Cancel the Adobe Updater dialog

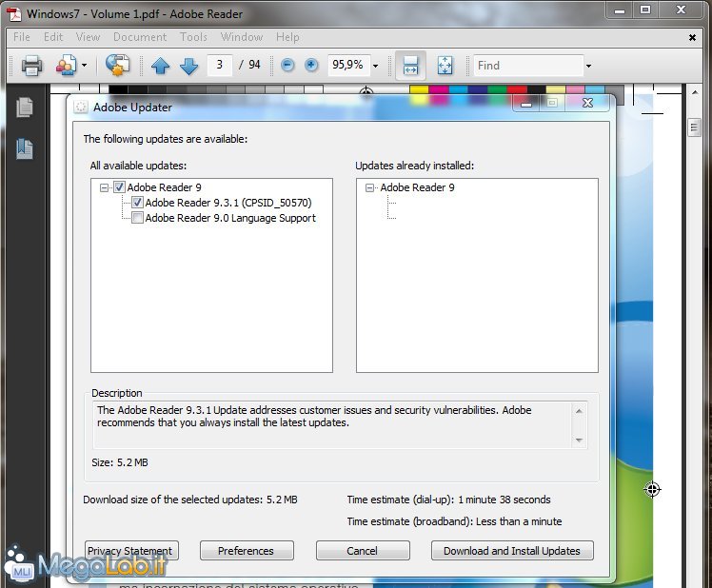pos(363,550)
